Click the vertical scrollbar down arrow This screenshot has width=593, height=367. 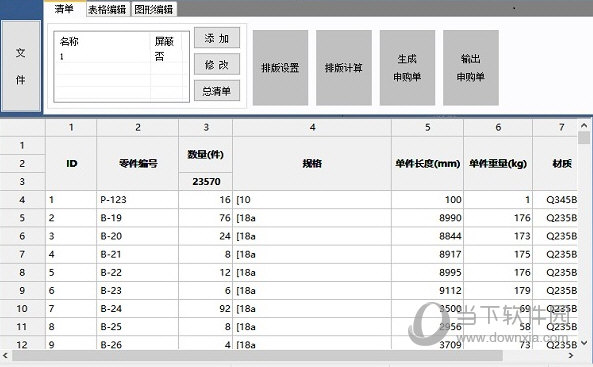tap(584, 343)
